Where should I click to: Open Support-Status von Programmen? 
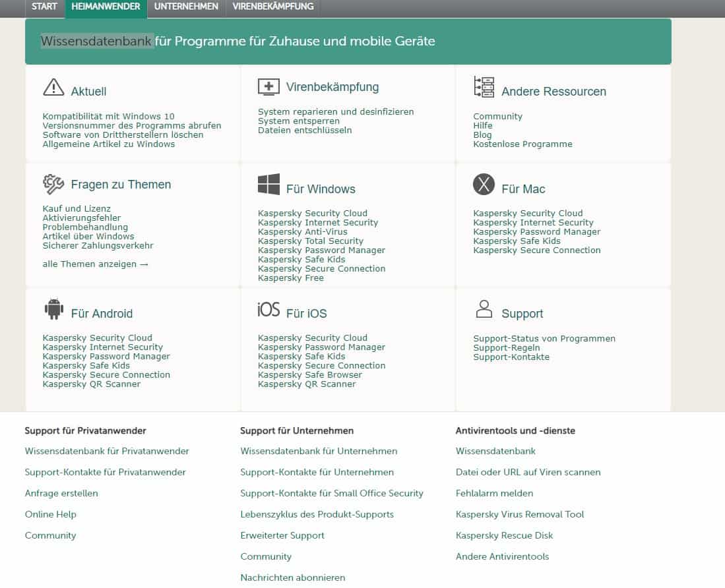[544, 339]
